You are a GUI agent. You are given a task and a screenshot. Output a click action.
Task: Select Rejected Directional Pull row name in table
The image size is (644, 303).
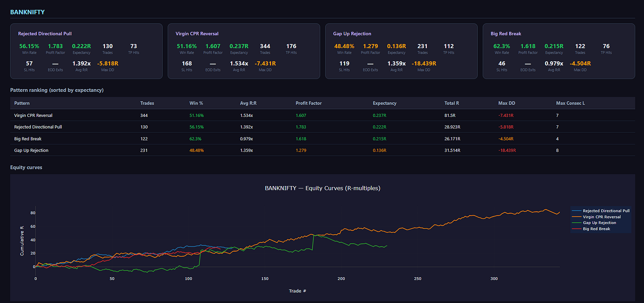[38, 127]
